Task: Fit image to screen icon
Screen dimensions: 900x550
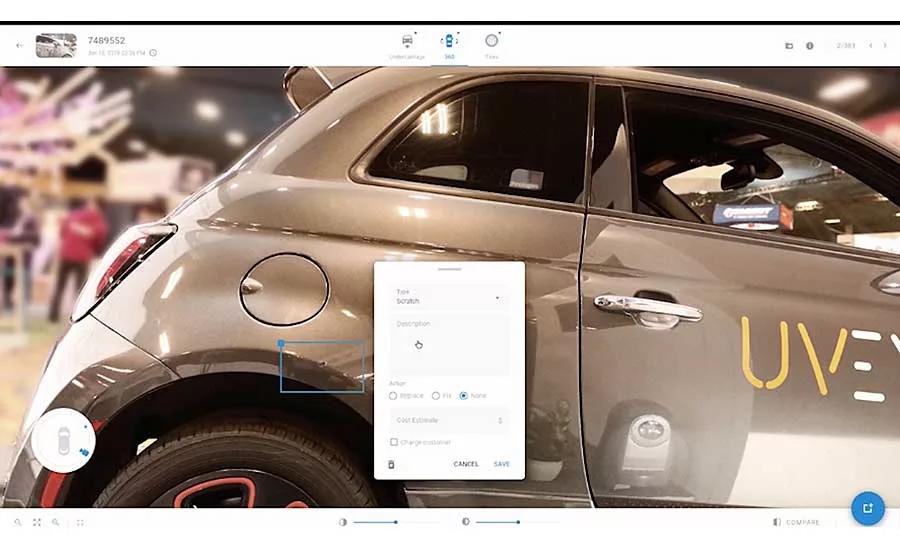Action: [x=37, y=522]
